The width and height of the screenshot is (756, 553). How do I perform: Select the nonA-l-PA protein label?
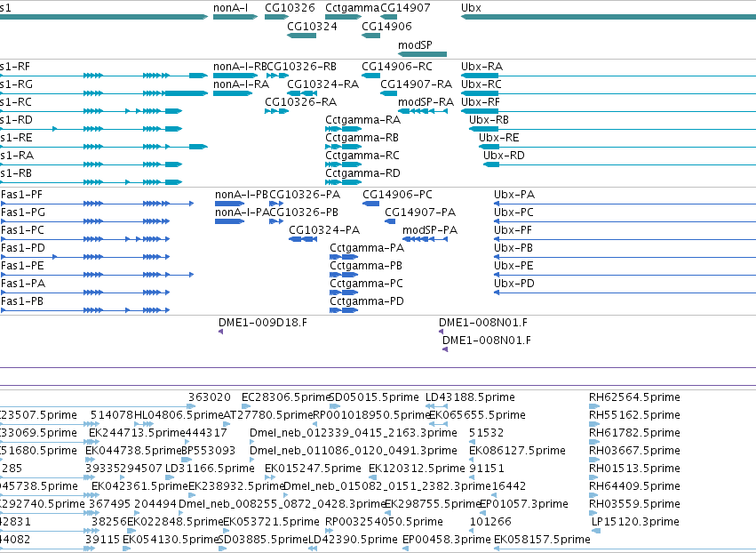click(x=242, y=212)
